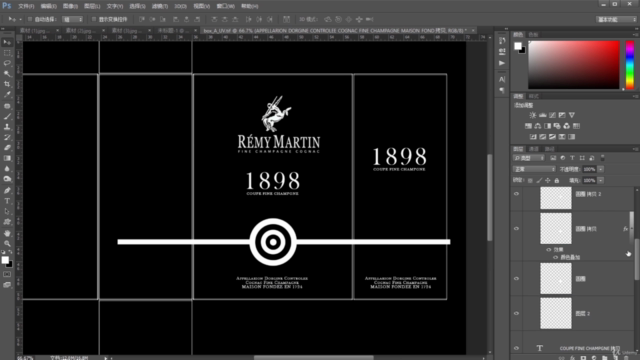
Task: Select the Pen tool
Action: point(7,190)
